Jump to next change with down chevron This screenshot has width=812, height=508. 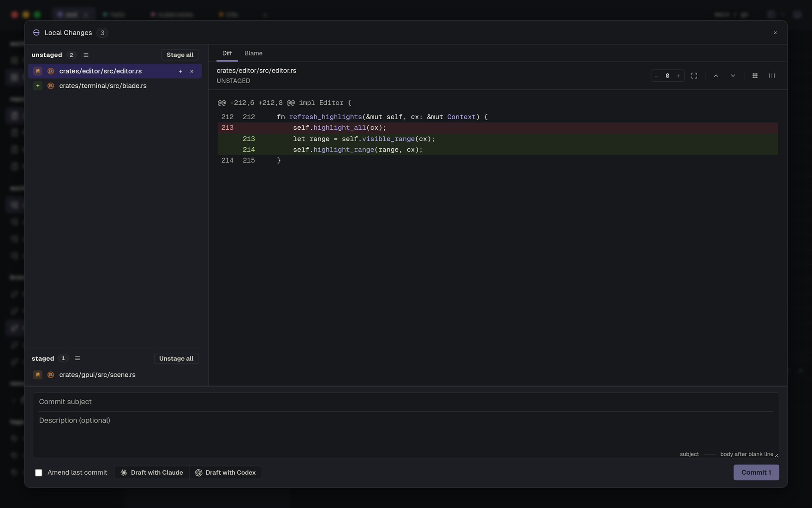coord(733,76)
